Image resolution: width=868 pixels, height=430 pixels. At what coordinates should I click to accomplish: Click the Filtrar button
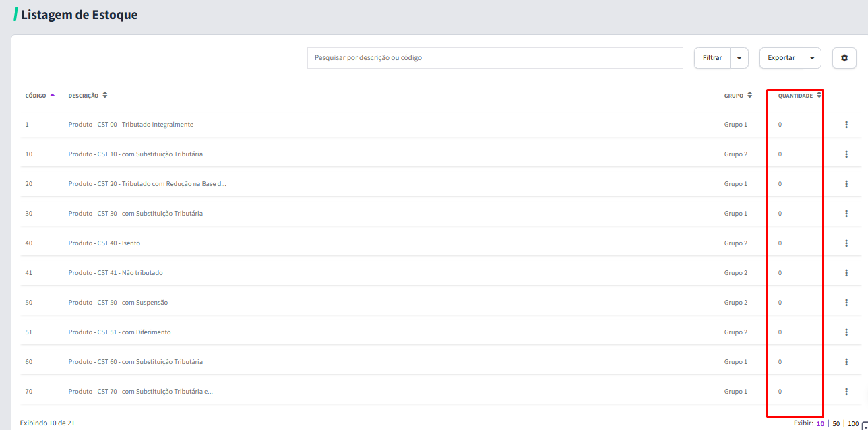(x=712, y=58)
